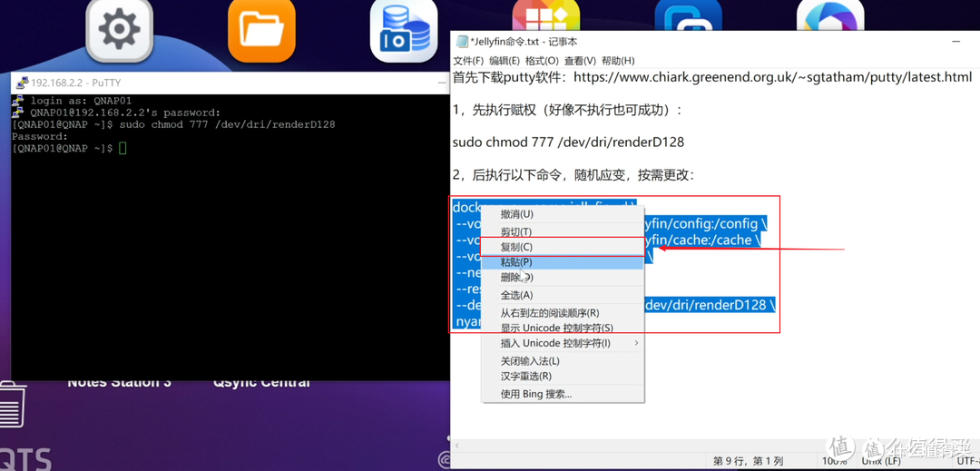The width and height of the screenshot is (980, 471).
Task: Click the 第 9 行，第 1 列 status bar entry
Action: pos(748,461)
